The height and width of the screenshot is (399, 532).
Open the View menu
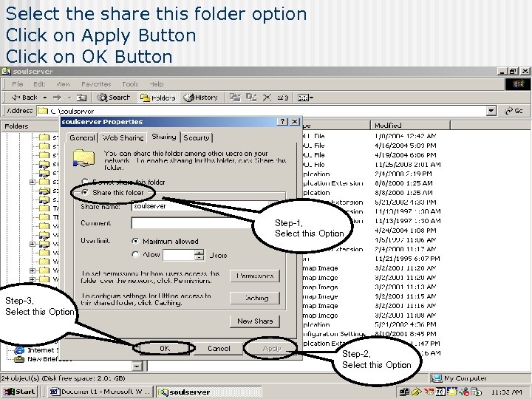click(x=63, y=83)
